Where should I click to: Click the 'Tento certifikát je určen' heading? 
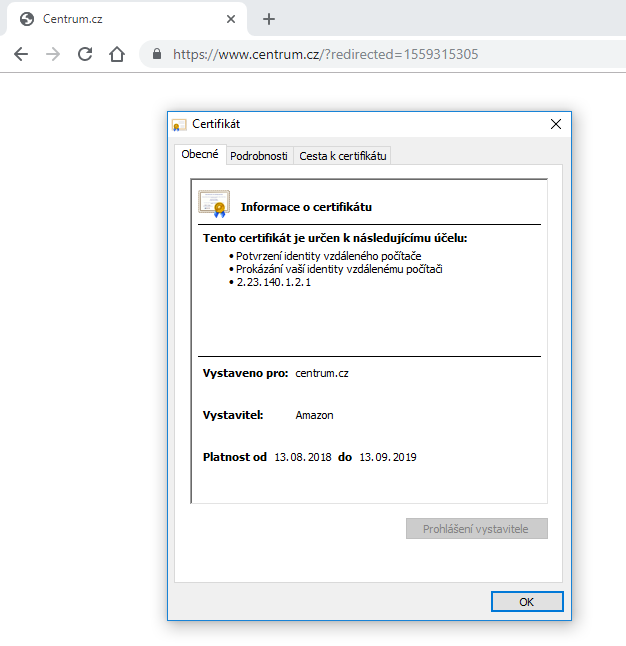click(x=335, y=238)
